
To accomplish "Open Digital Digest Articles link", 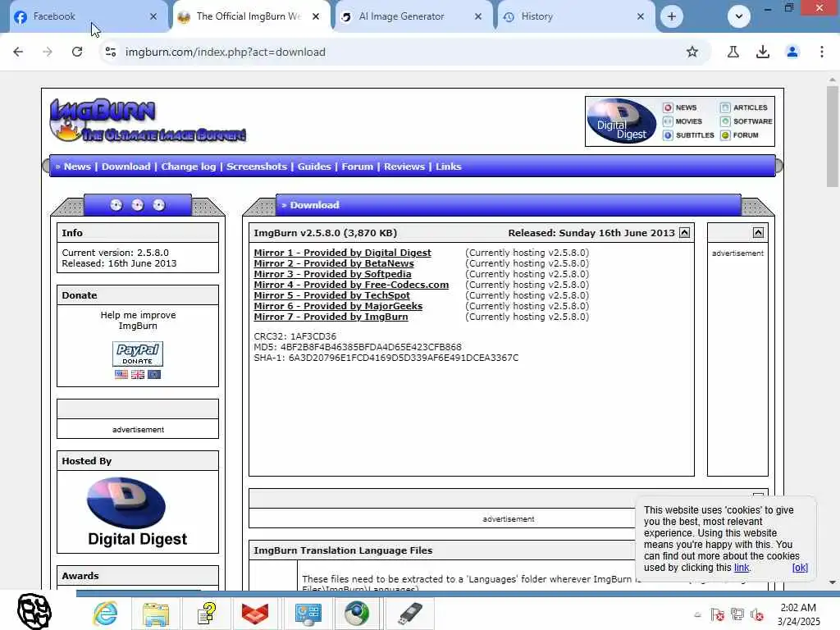I will coord(744,107).
